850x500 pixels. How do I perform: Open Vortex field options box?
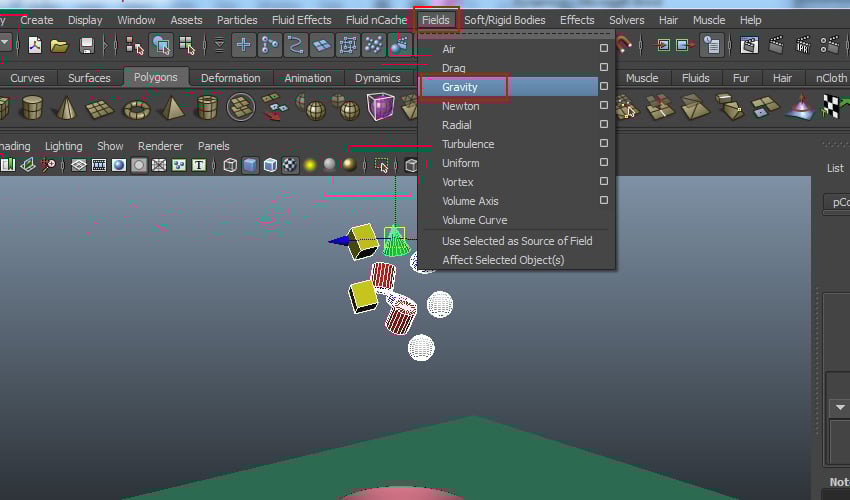pos(603,181)
